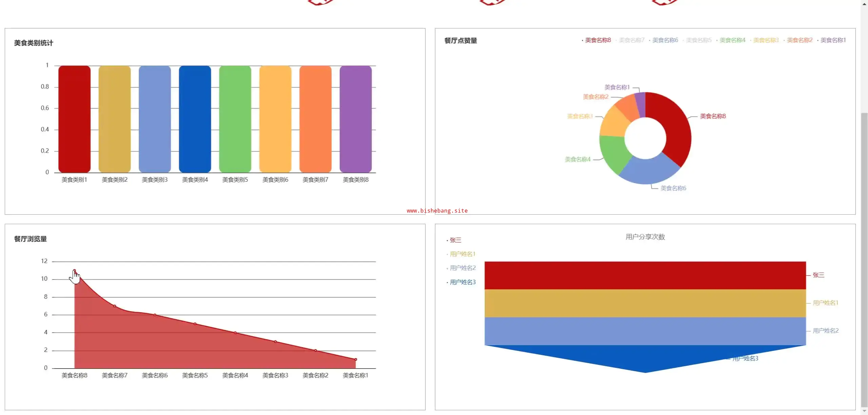This screenshot has height=415, width=868.
Task: Click the 美食名称7 data point on line chart
Action: pos(115,306)
